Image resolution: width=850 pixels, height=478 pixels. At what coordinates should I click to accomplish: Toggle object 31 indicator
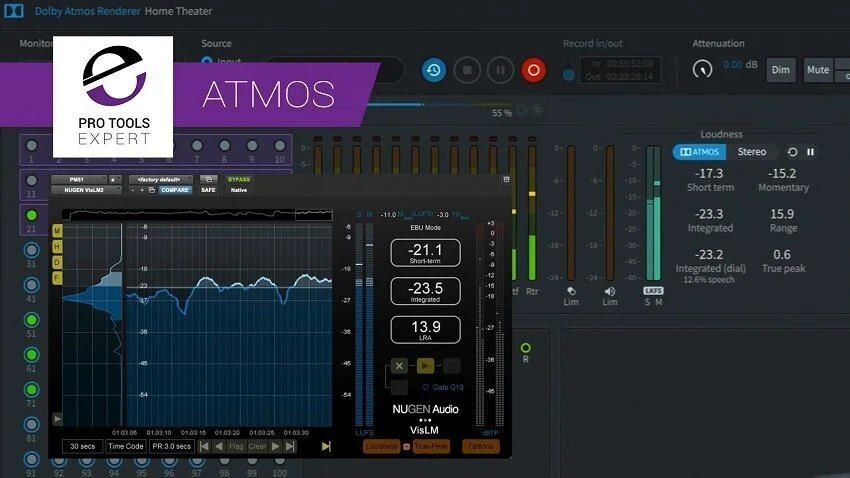[31, 250]
